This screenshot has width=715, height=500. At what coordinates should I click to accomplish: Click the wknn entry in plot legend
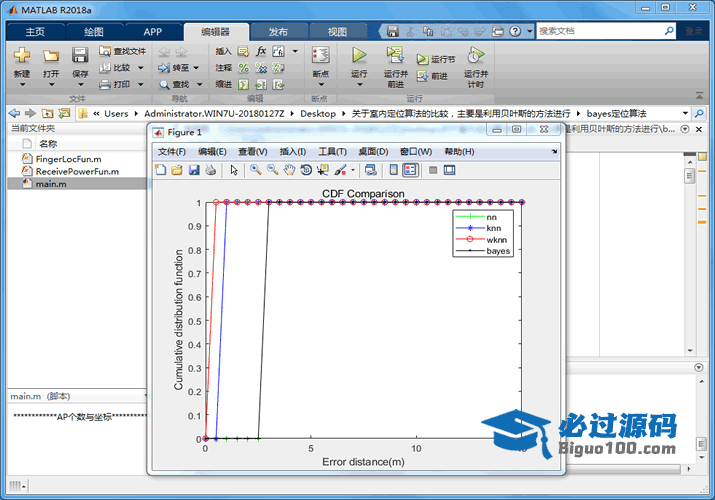(x=484, y=239)
